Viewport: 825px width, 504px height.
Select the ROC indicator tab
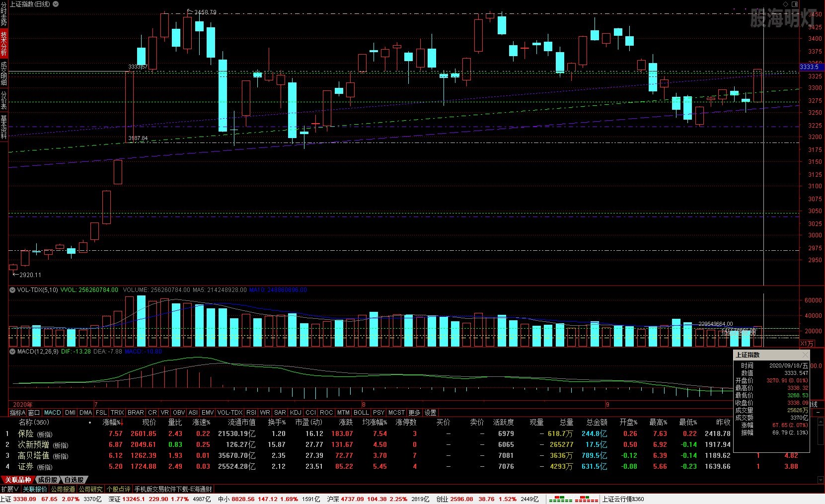click(326, 413)
